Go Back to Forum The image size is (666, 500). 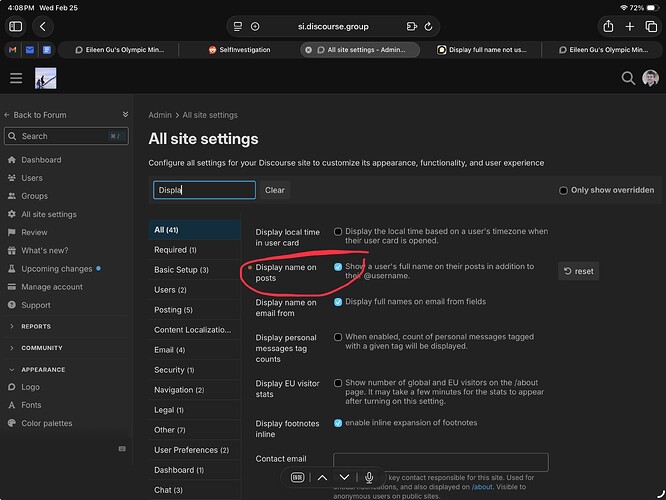tap(35, 115)
